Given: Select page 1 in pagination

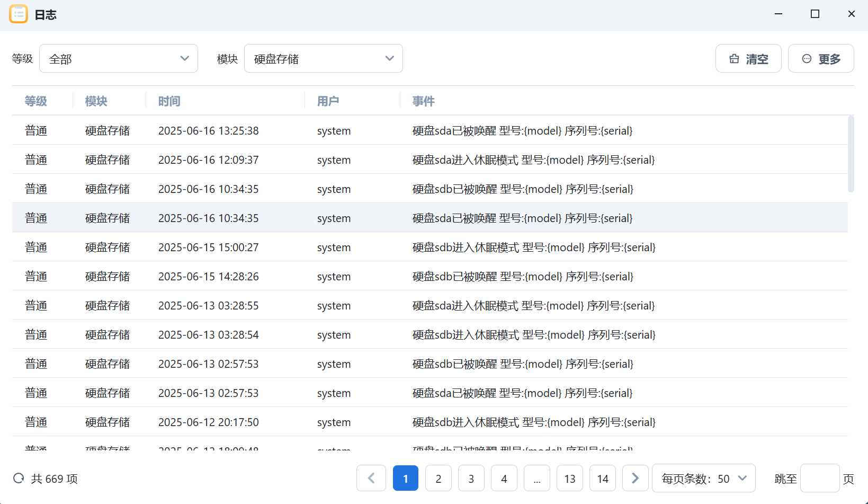Looking at the screenshot, I should [x=406, y=479].
